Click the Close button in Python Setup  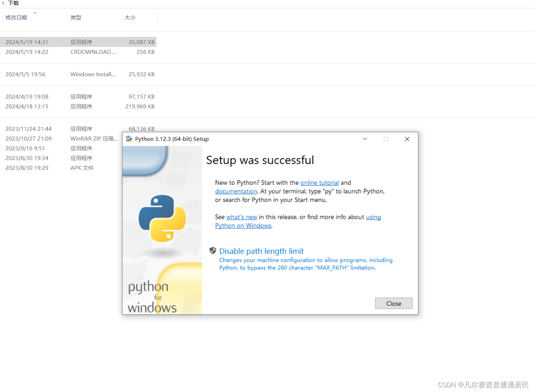pyautogui.click(x=393, y=303)
